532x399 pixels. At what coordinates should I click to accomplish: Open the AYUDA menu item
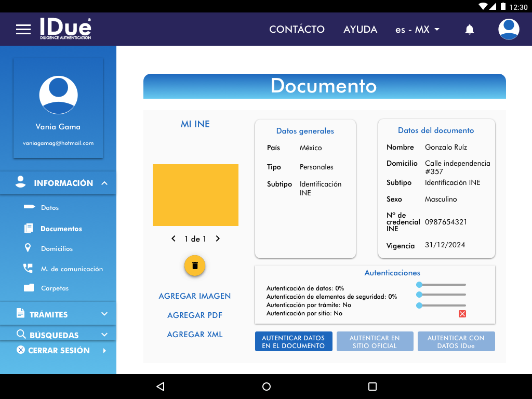(x=360, y=30)
